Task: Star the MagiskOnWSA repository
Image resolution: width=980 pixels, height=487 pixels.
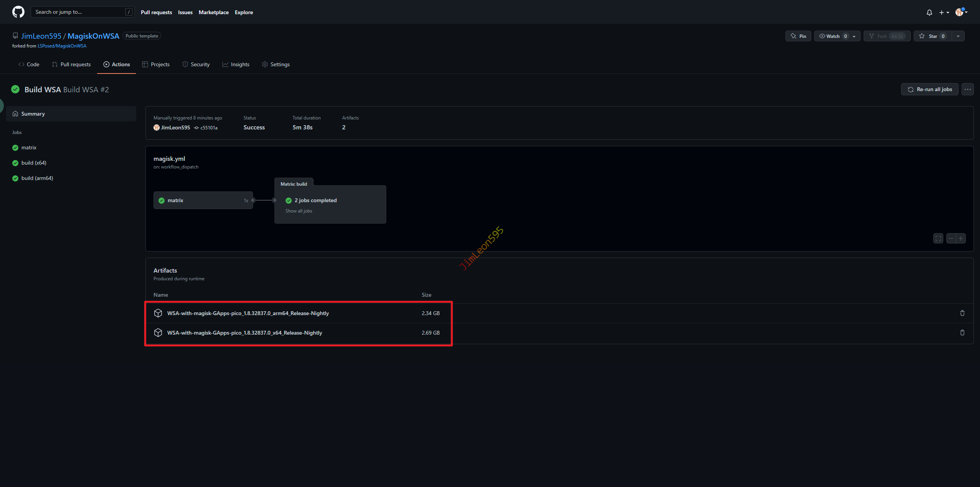Action: [933, 36]
